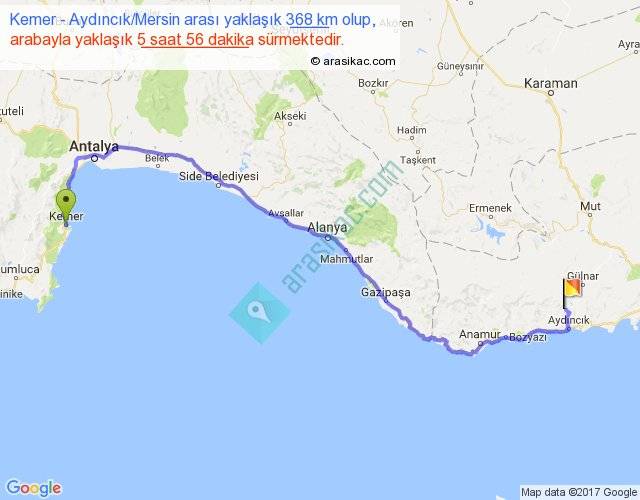Select the Antalya city marker circle
640x500 pixels.
click(94, 158)
